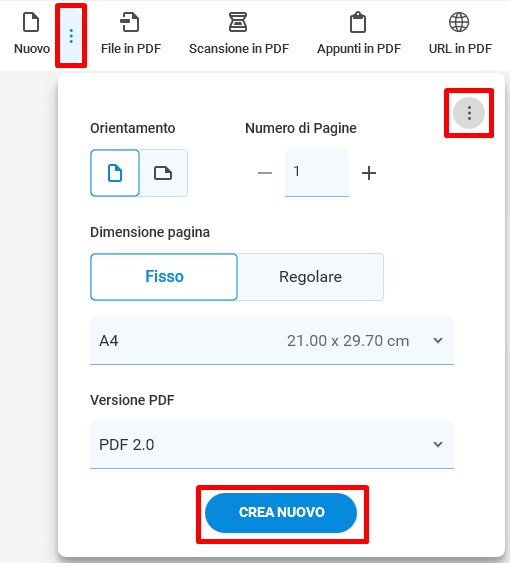
Task: Click the CREA NUOVO button
Action: [x=281, y=513]
